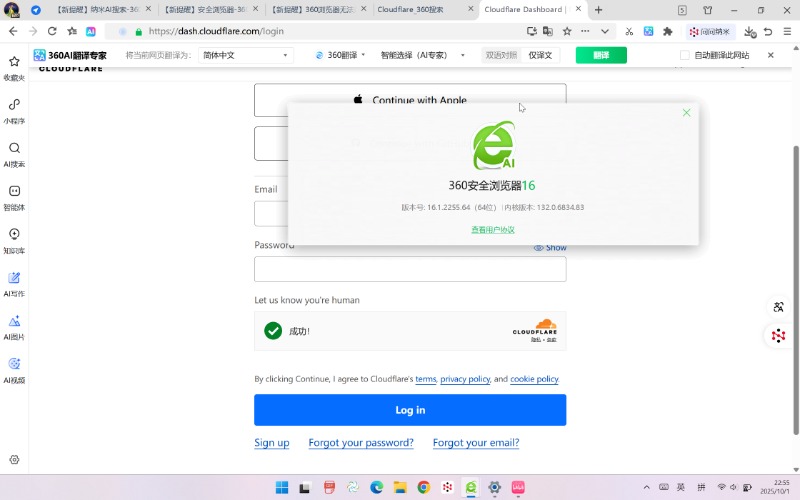The width and height of the screenshot is (800, 500).
Task: Show the password with Show toggle
Action: coord(550,247)
